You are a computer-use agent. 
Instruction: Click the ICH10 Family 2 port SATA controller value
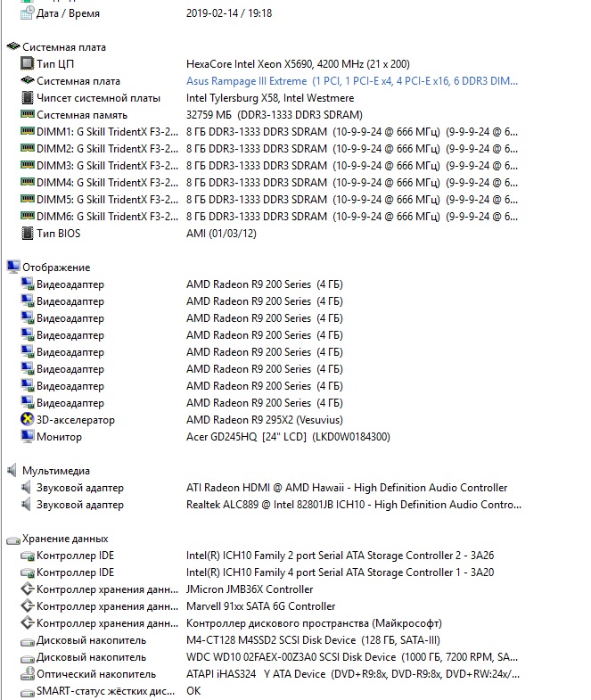[x=341, y=556]
